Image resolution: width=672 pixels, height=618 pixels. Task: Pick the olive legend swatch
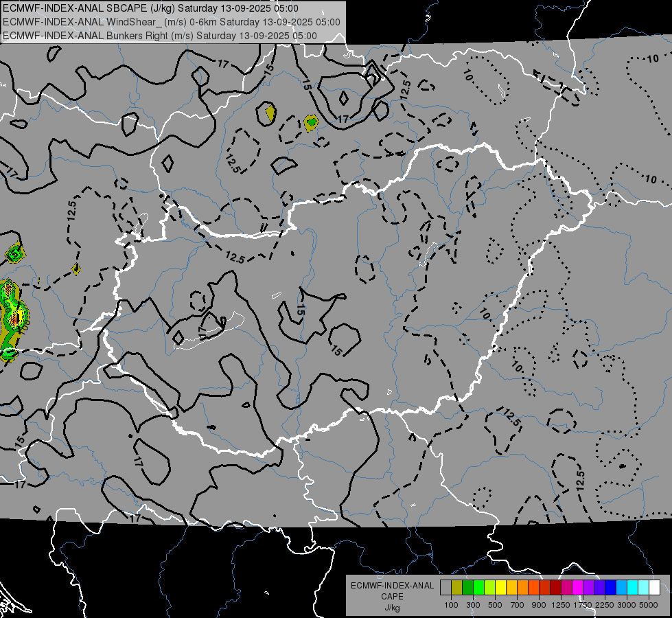pyautogui.click(x=457, y=588)
